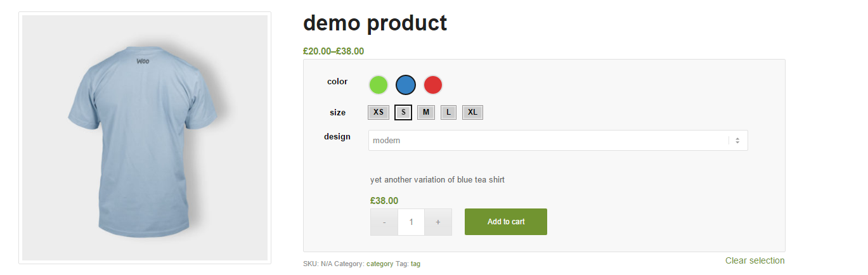The height and width of the screenshot is (275, 868).
Task: Select size XS
Action: pos(379,112)
